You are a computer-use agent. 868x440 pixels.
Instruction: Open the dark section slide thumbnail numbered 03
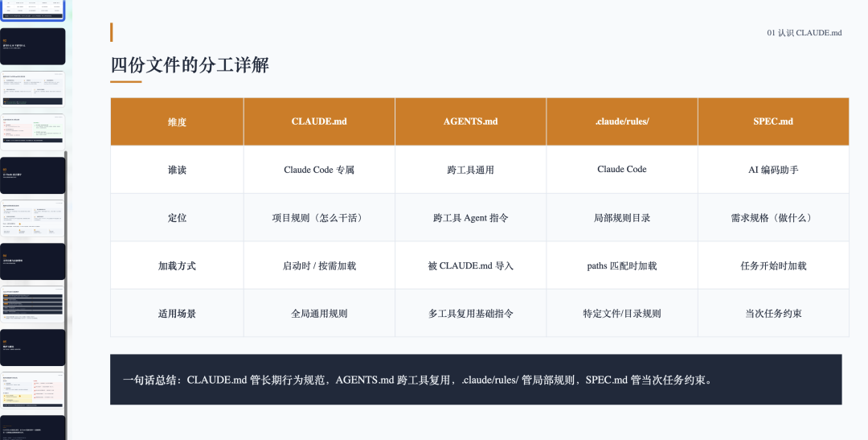click(x=33, y=175)
